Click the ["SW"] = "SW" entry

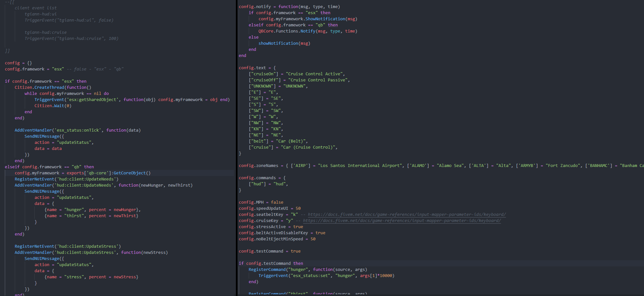pos(266,110)
